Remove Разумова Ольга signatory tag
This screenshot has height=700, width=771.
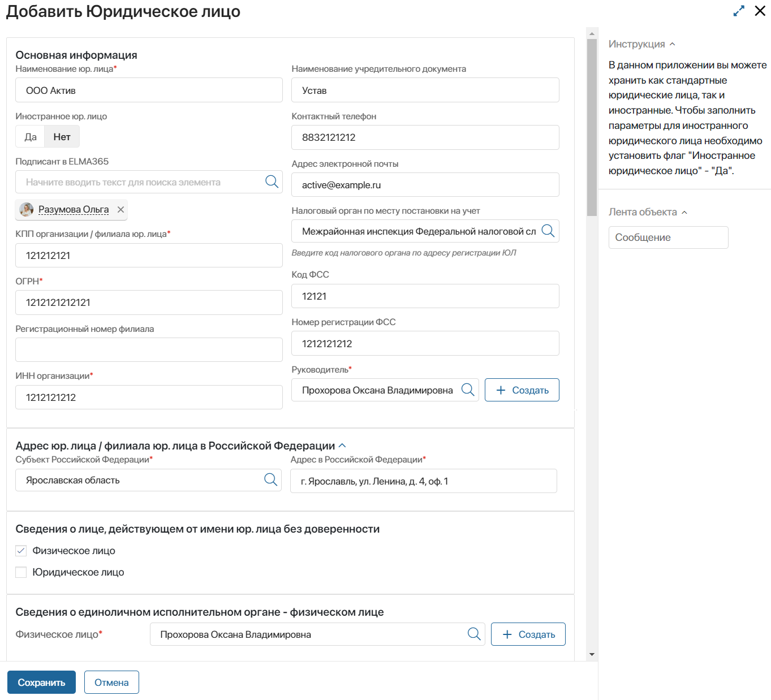tap(120, 210)
